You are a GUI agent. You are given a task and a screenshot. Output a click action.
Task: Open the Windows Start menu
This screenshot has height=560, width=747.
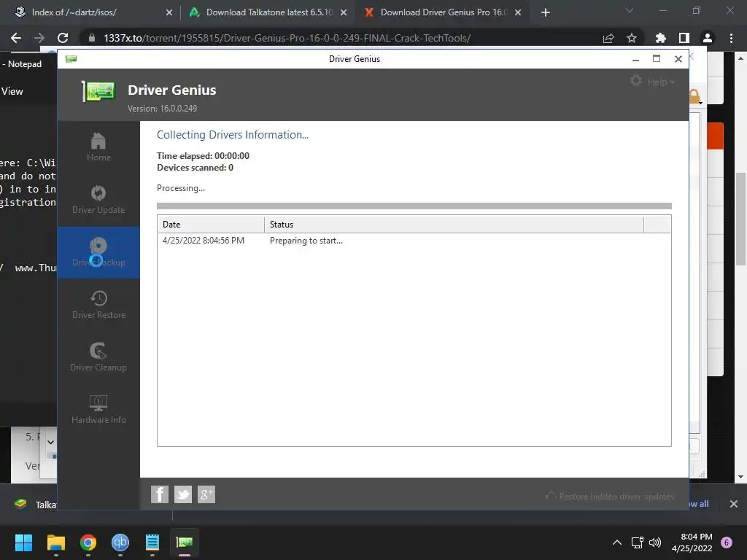[x=23, y=542]
